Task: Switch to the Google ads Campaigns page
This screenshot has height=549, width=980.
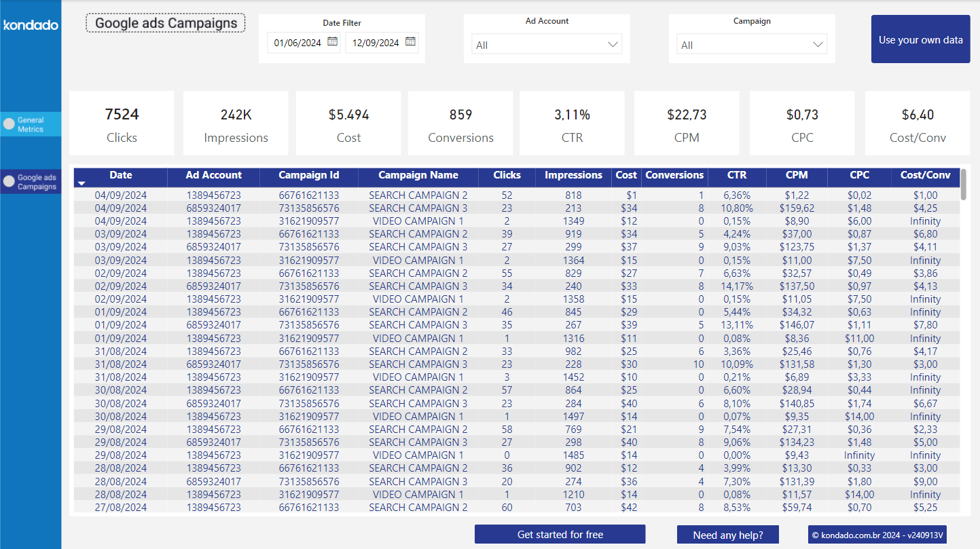Action: tap(31, 181)
